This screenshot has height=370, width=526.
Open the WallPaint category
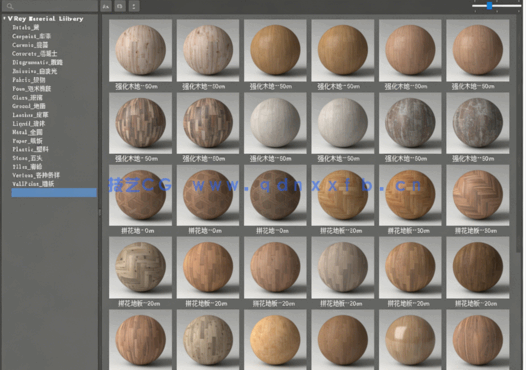point(33,184)
